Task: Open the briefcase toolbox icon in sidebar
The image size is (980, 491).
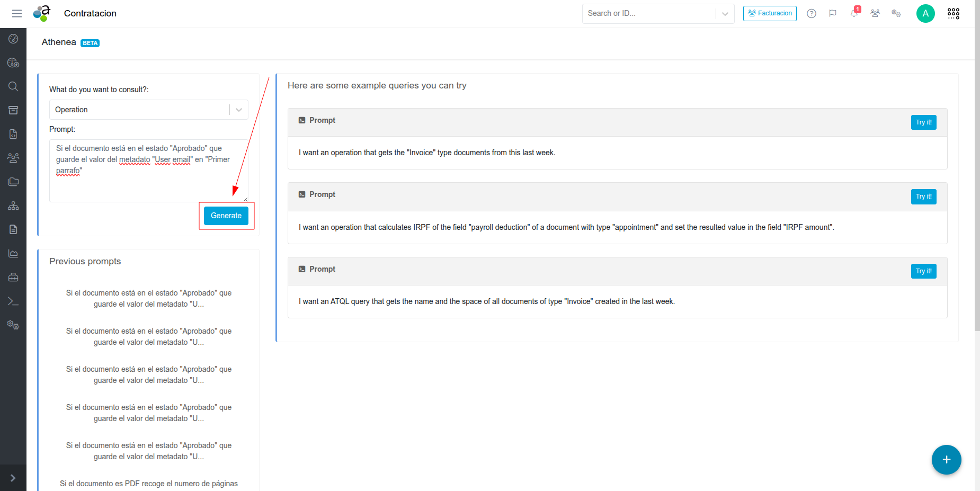Action: (x=13, y=277)
